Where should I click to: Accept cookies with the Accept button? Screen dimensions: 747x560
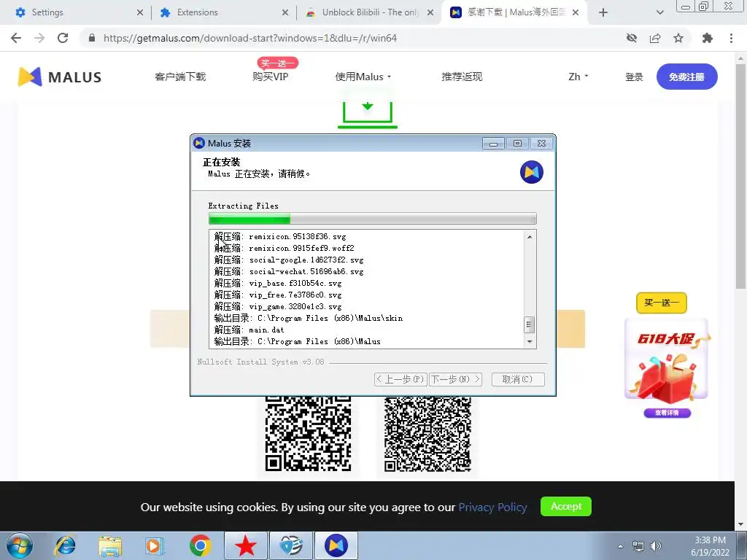pyautogui.click(x=566, y=506)
